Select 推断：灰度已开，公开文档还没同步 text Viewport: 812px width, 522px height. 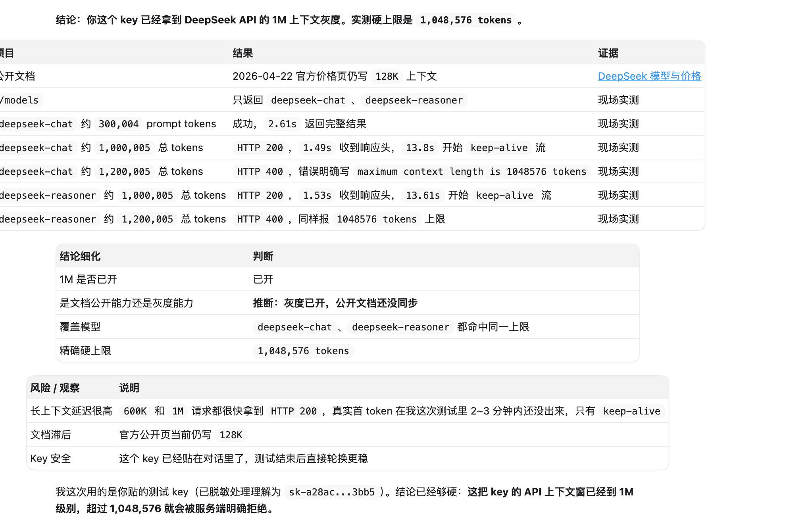pyautogui.click(x=335, y=303)
